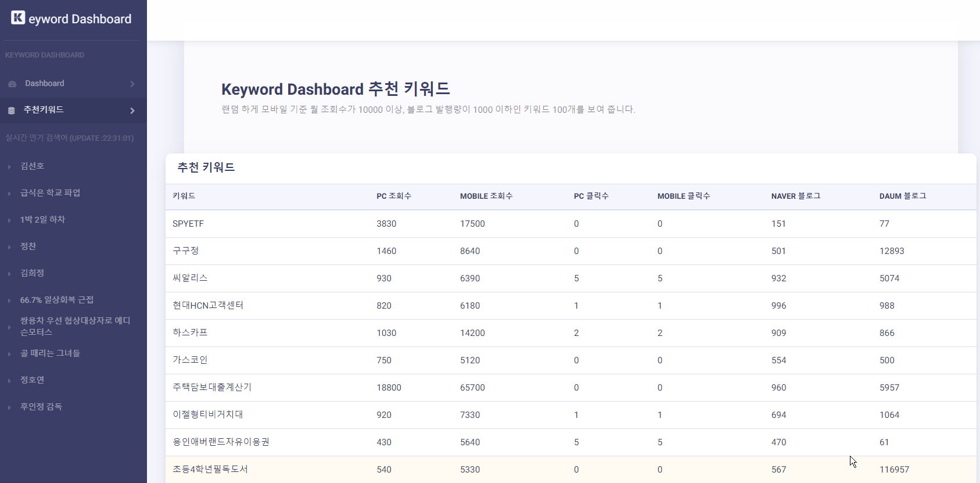
Task: Open trending search 66.7% 일상회복 근접
Action: (57, 300)
